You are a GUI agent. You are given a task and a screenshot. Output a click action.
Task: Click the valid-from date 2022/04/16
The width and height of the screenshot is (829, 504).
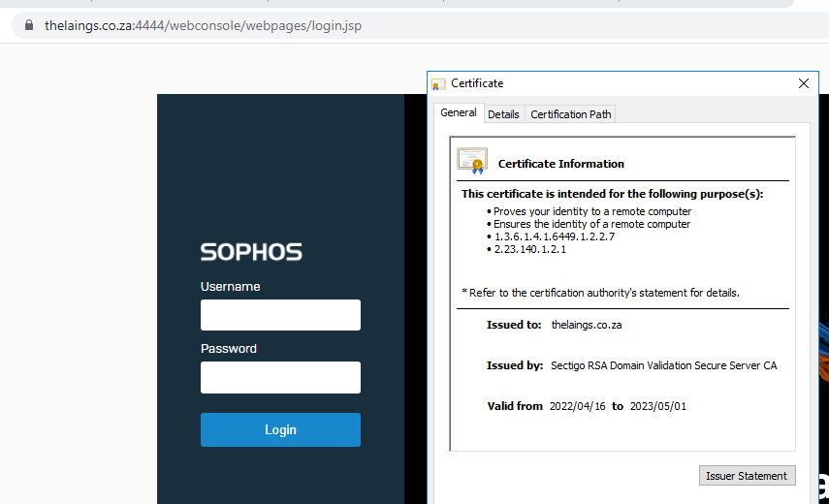(577, 406)
